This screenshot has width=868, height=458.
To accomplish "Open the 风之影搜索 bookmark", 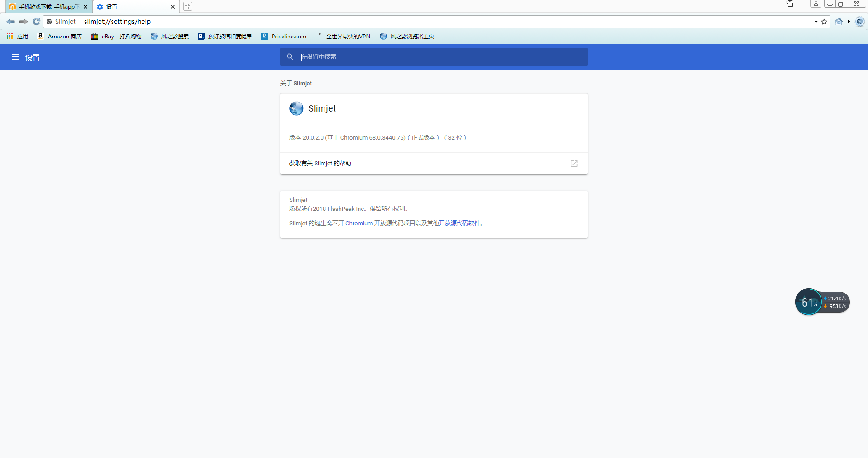I will pyautogui.click(x=170, y=36).
